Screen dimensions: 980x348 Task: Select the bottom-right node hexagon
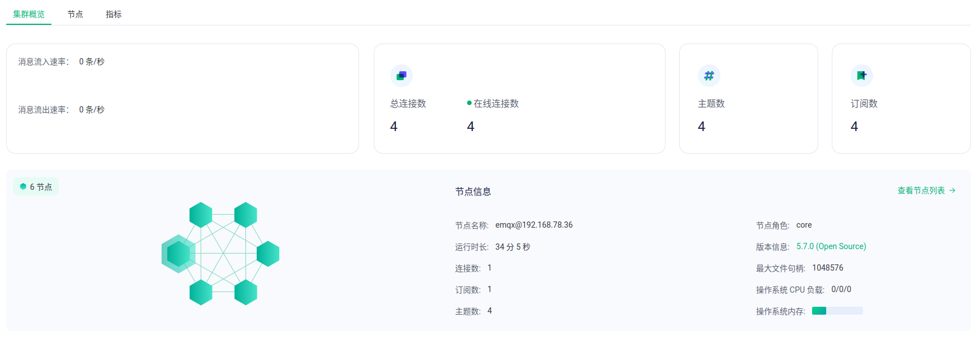pos(246,293)
